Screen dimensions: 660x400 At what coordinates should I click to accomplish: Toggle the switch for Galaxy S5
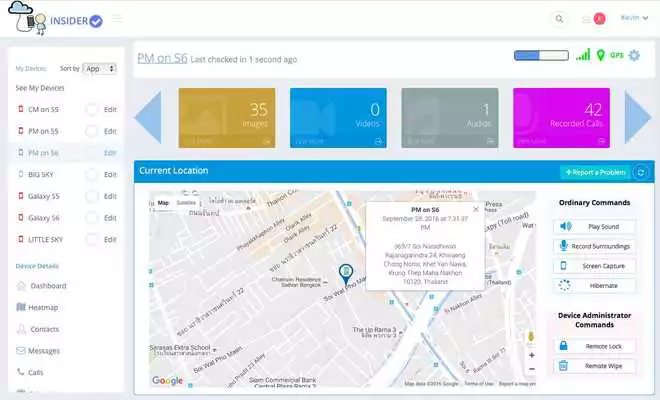[91, 196]
